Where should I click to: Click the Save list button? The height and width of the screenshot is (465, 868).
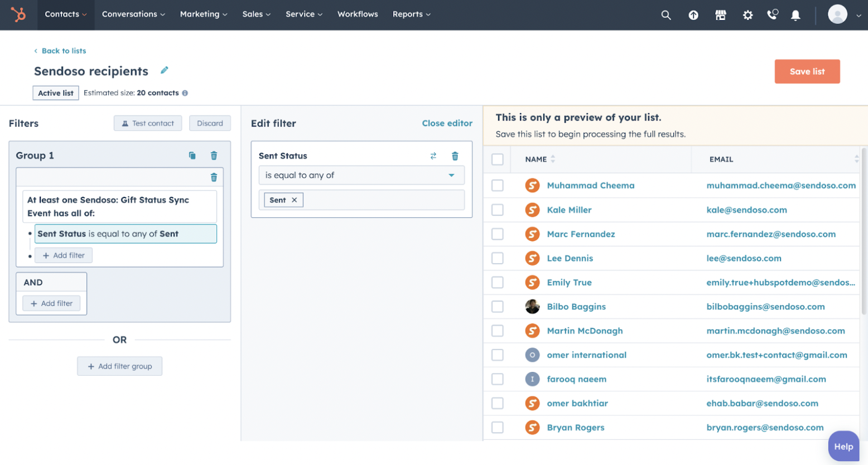[x=807, y=71]
